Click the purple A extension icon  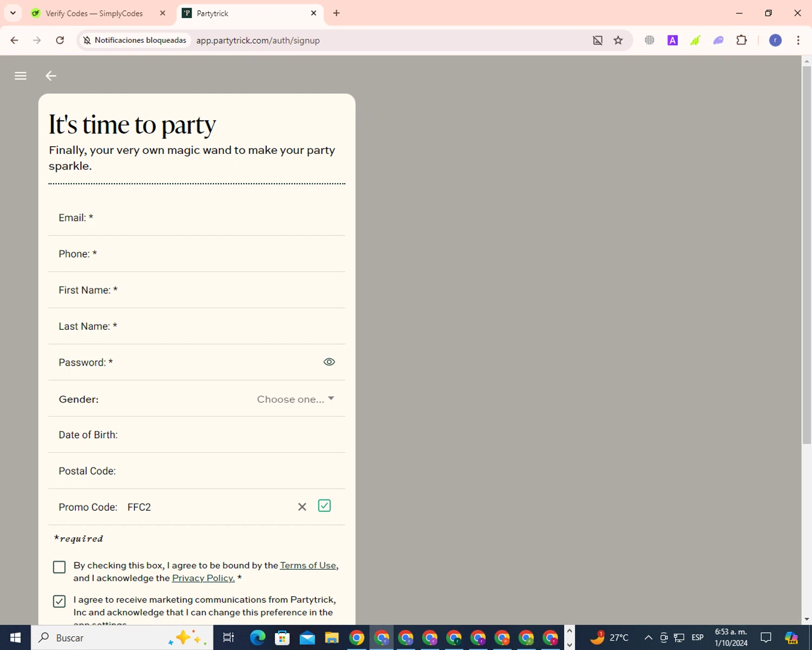click(x=673, y=40)
